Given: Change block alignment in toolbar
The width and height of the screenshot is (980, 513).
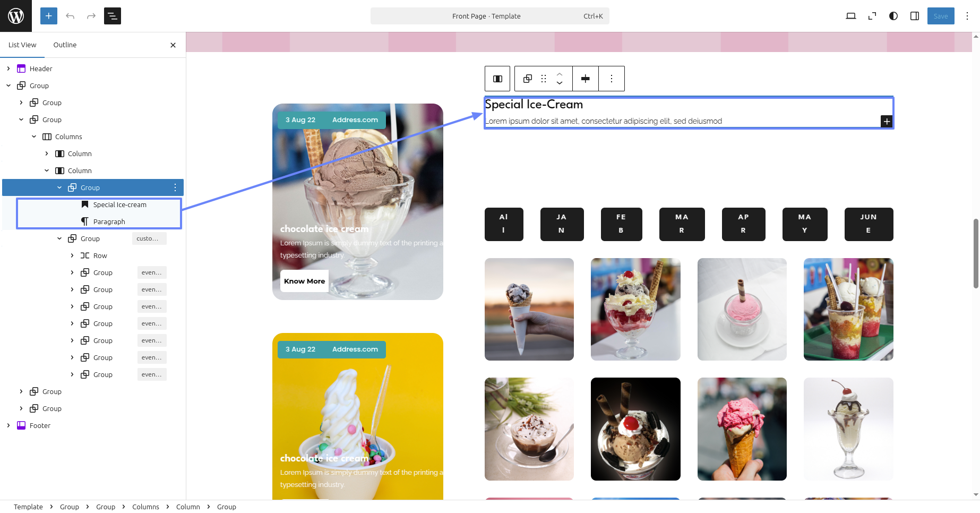Looking at the screenshot, I should pyautogui.click(x=586, y=79).
